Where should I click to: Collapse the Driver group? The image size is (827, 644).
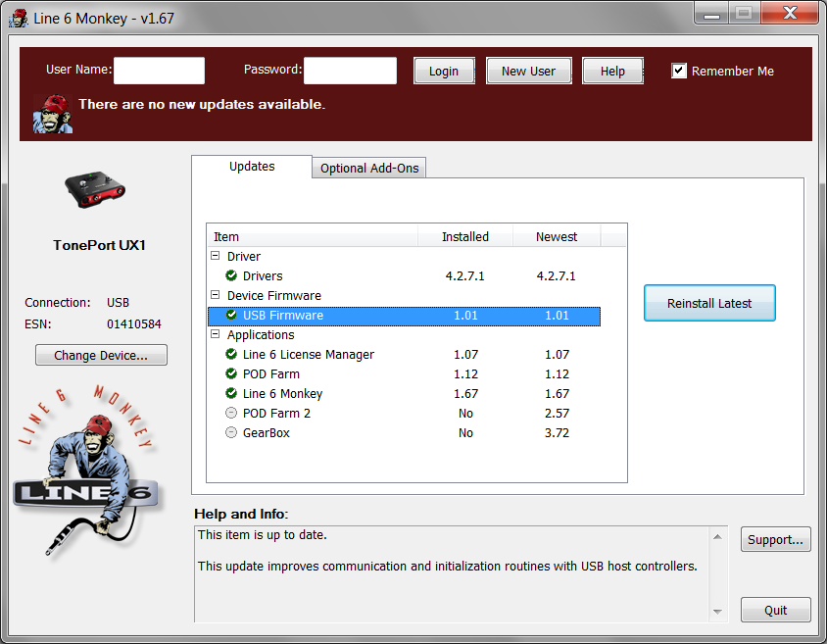(216, 256)
